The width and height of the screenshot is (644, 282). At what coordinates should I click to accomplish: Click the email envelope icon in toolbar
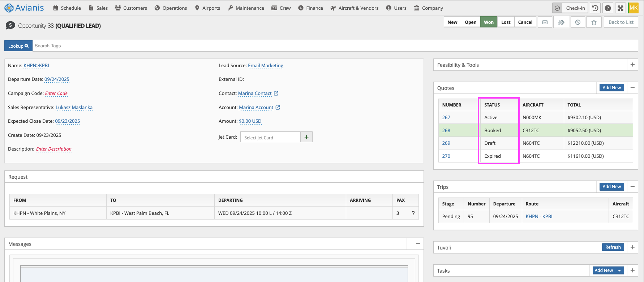click(545, 22)
